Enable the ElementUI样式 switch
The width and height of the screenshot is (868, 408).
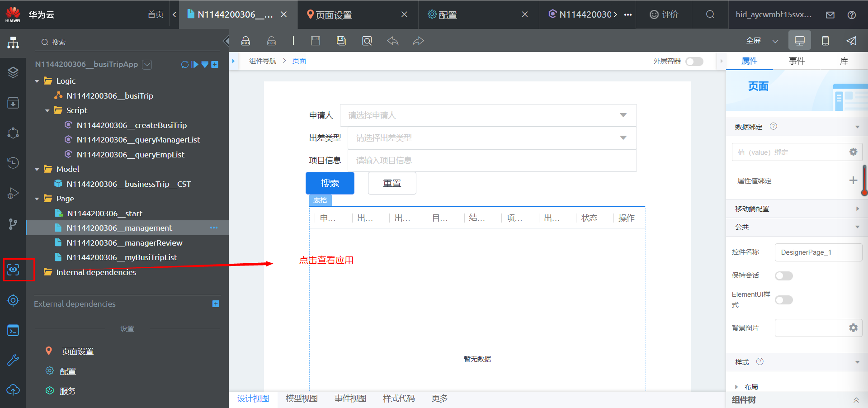click(783, 299)
